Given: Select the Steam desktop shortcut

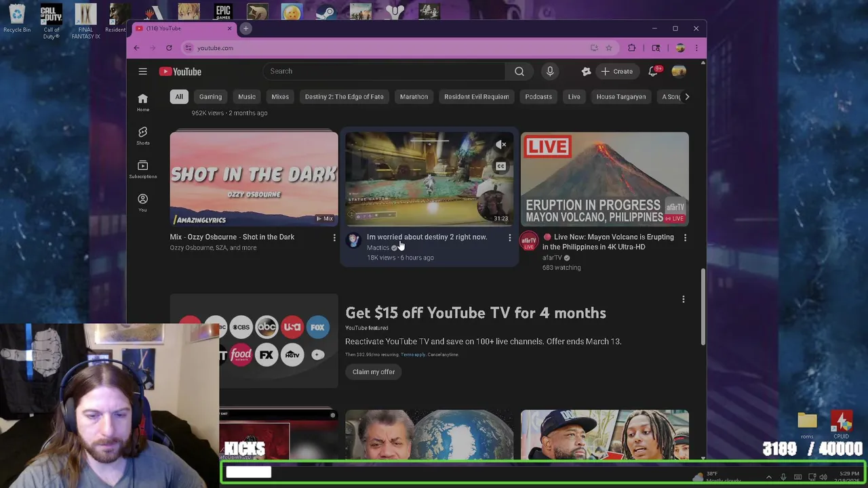Looking at the screenshot, I should pos(325,12).
